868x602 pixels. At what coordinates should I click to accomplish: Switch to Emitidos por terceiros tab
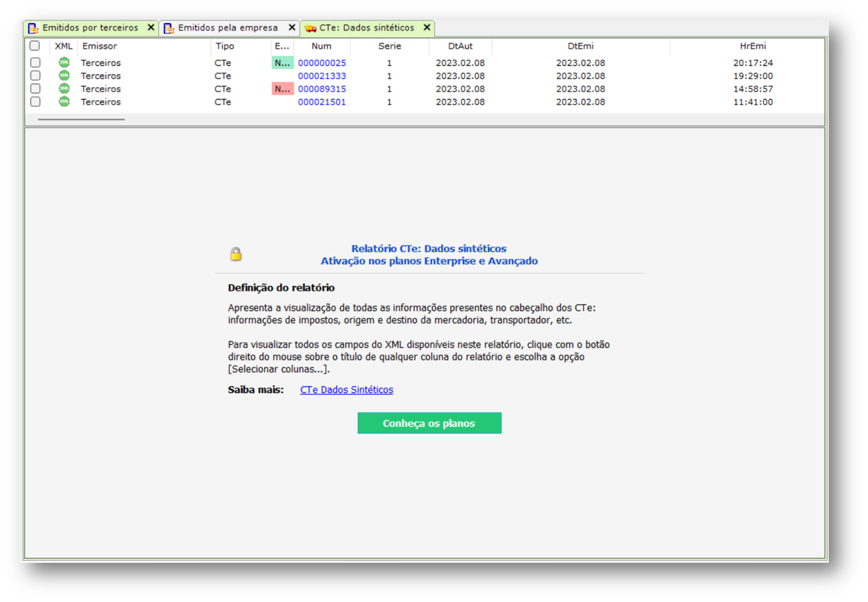tap(90, 28)
